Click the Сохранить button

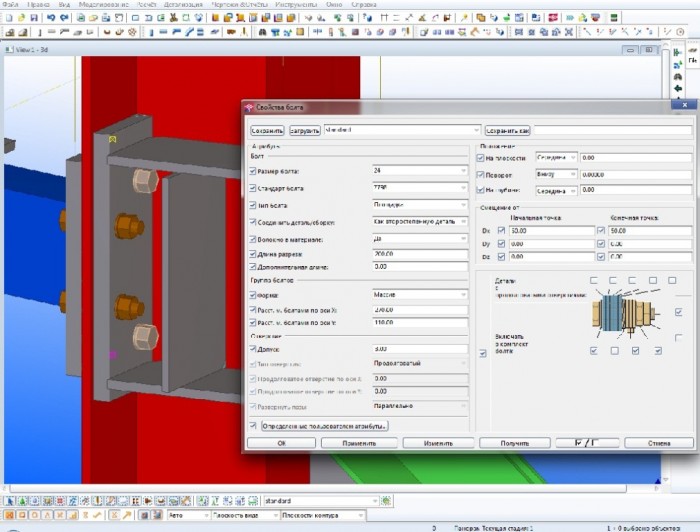pos(267,130)
